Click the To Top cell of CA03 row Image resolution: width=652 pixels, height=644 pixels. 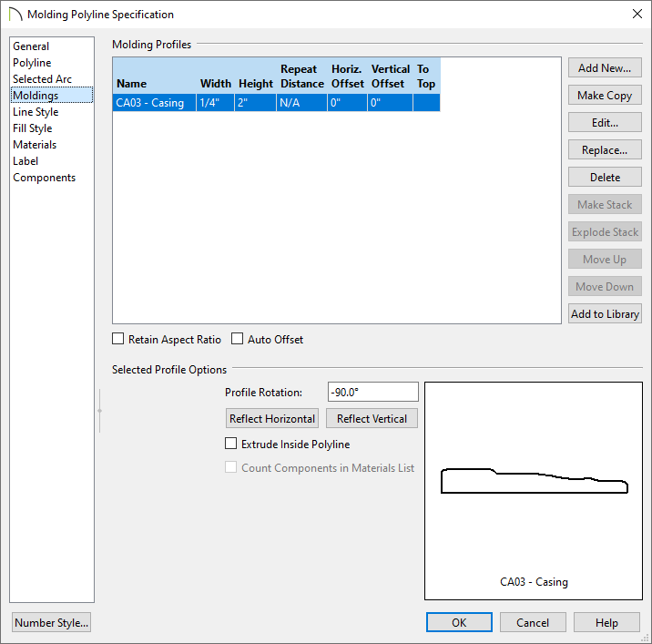(x=427, y=103)
